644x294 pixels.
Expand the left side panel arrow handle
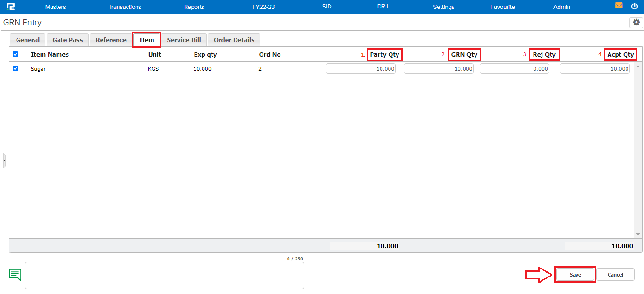[4, 160]
